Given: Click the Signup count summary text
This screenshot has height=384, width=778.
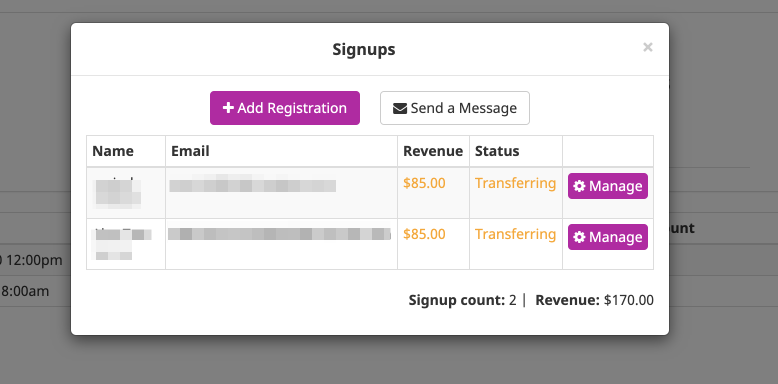Looking at the screenshot, I should click(462, 300).
